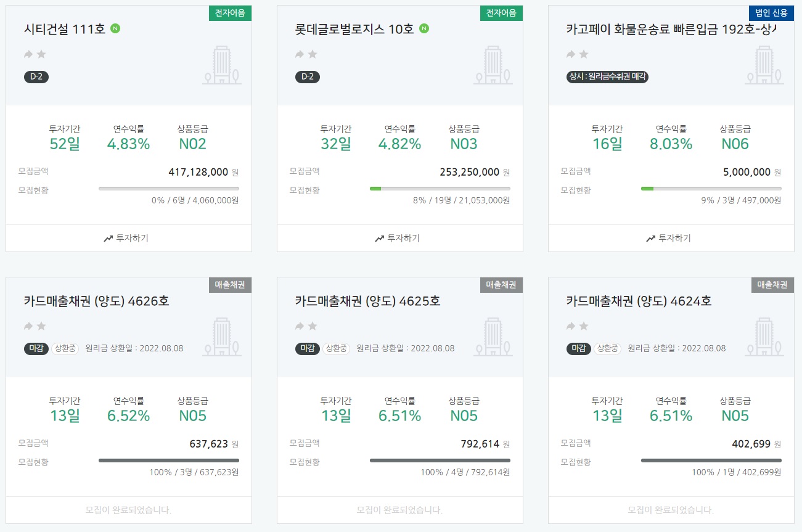802x532 pixels.
Task: Click building illustration on 카드매출채권 4624호 card
Action: (764, 337)
